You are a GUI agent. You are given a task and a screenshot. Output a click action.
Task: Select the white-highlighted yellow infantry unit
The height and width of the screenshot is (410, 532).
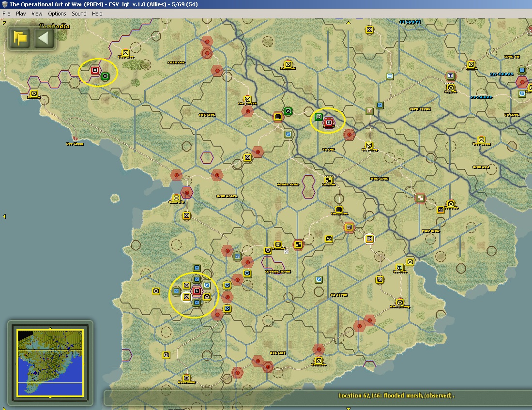click(186, 297)
